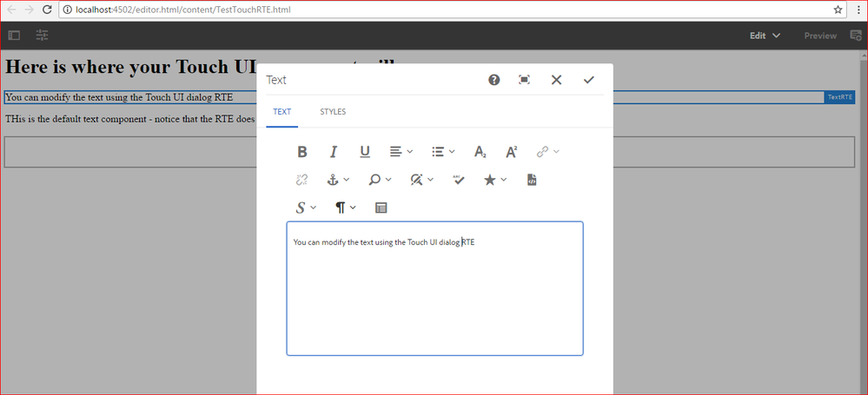The height and width of the screenshot is (395, 868).
Task: Confirm the dialog with the checkmark
Action: point(588,80)
